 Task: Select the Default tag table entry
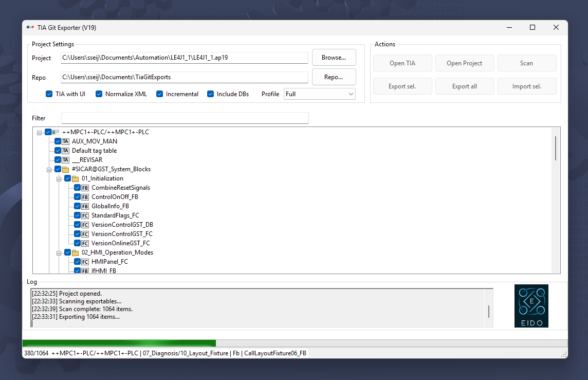click(x=94, y=151)
